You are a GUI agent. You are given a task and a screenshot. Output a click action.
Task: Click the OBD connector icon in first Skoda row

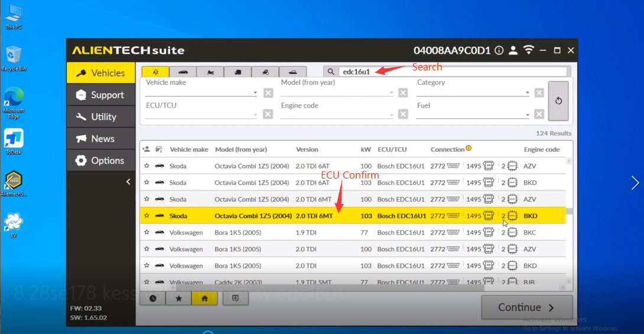tap(453, 166)
